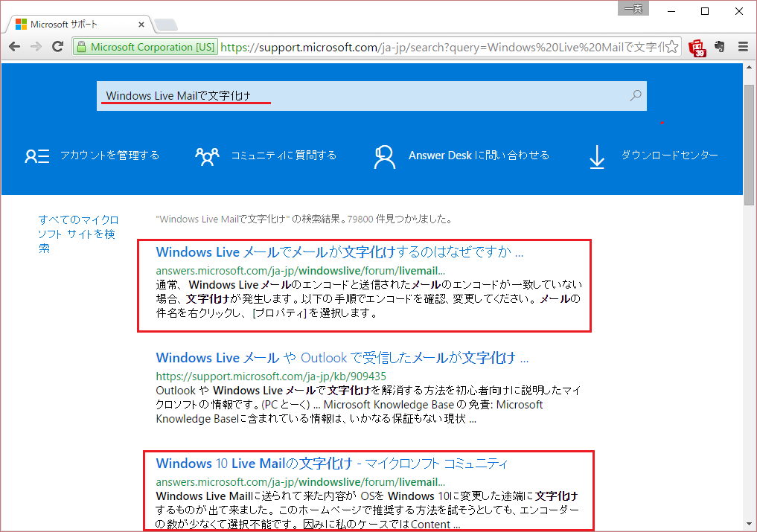Open コミュニティに質問する link
Screen dimensions: 757x532
point(284,156)
